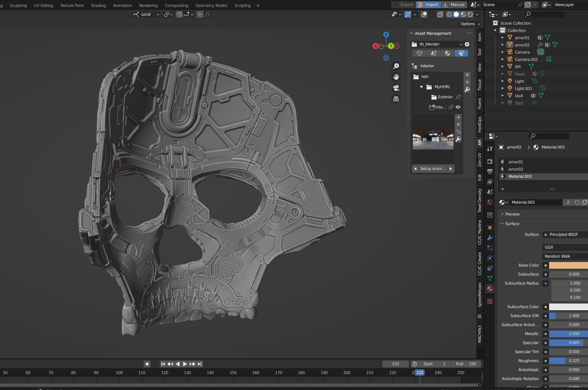The height and width of the screenshot is (390, 588).
Task: Click the Specular slider value
Action: tap(568, 343)
